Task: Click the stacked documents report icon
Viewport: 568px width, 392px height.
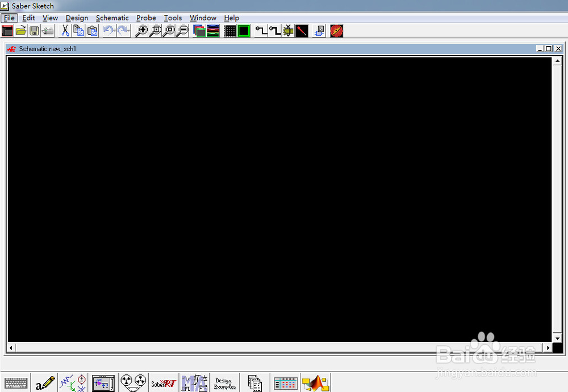Action: [x=254, y=383]
